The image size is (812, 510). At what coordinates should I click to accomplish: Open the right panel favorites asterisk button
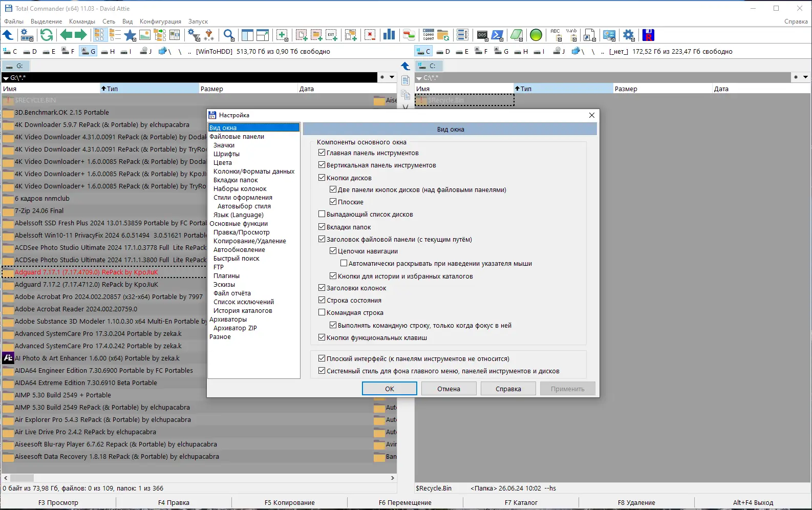tap(796, 77)
